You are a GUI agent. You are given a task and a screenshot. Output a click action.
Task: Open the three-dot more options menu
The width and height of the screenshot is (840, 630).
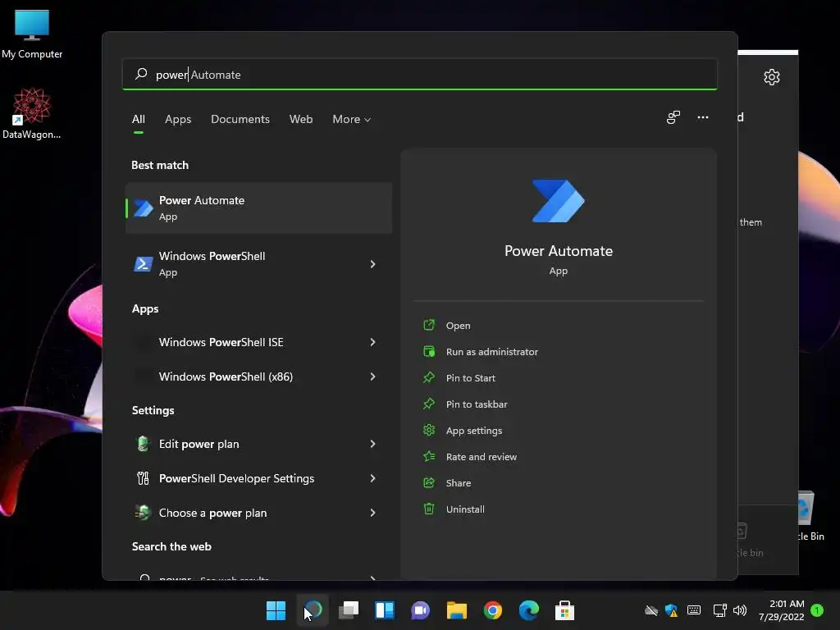pyautogui.click(x=702, y=117)
